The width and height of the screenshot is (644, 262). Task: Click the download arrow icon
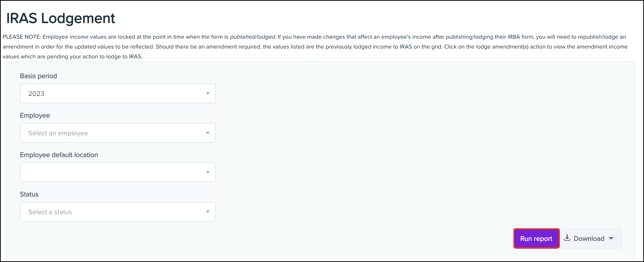[x=567, y=238]
